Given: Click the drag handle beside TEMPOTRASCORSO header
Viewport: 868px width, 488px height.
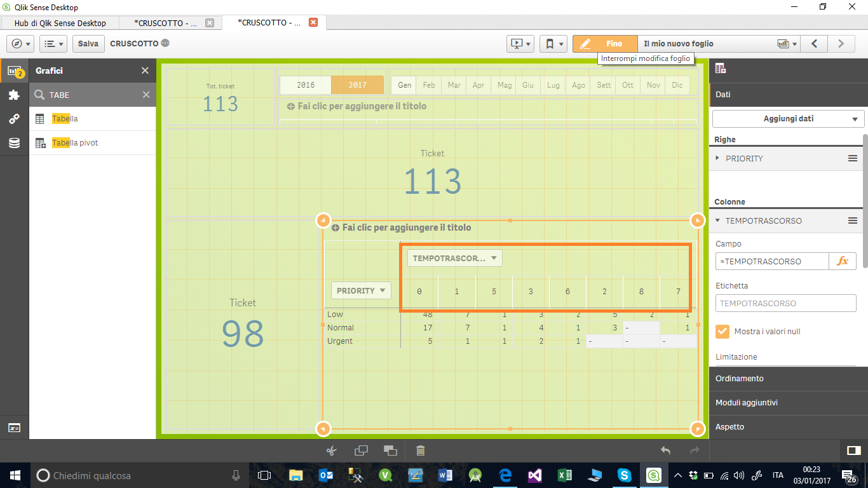Looking at the screenshot, I should 853,220.
